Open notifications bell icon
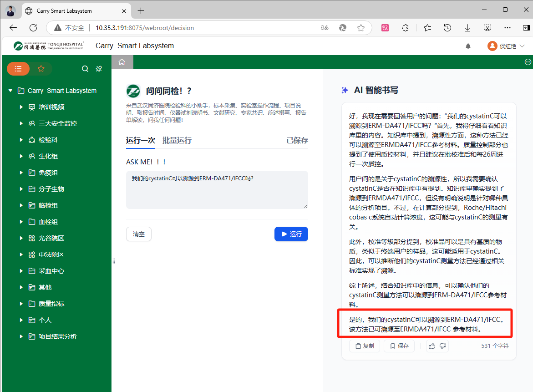 pyautogui.click(x=468, y=46)
